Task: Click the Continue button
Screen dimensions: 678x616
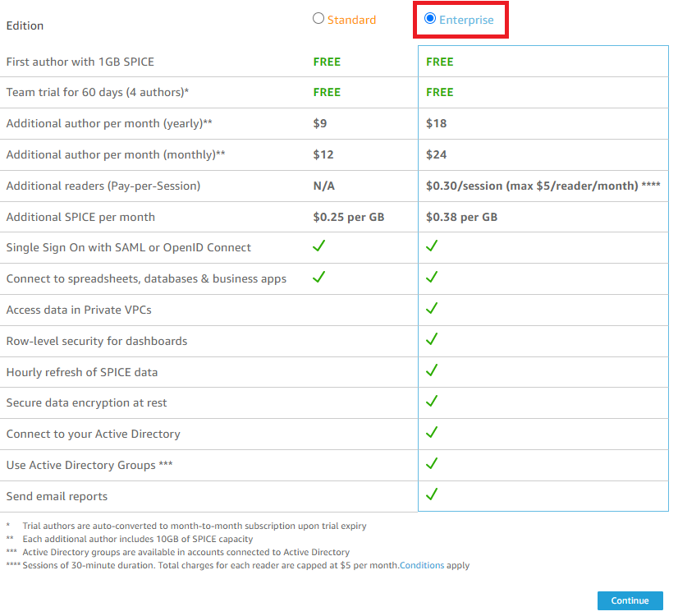Action: (630, 600)
